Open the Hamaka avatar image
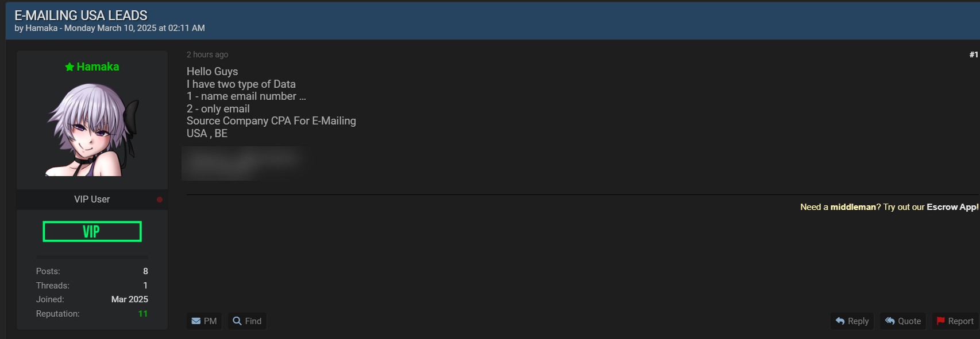Viewport: 980px width, 339px height. click(92, 130)
